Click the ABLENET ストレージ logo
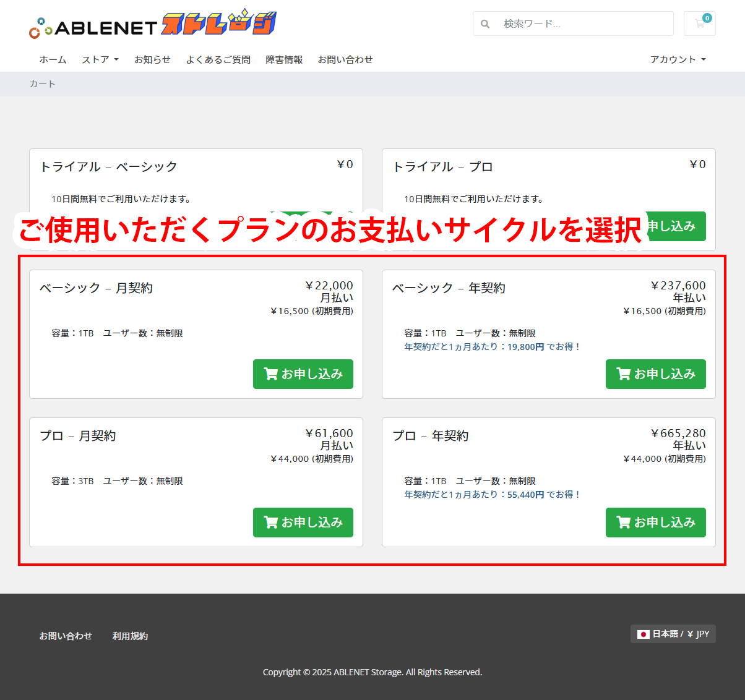Image resolution: width=745 pixels, height=700 pixels. [152, 23]
